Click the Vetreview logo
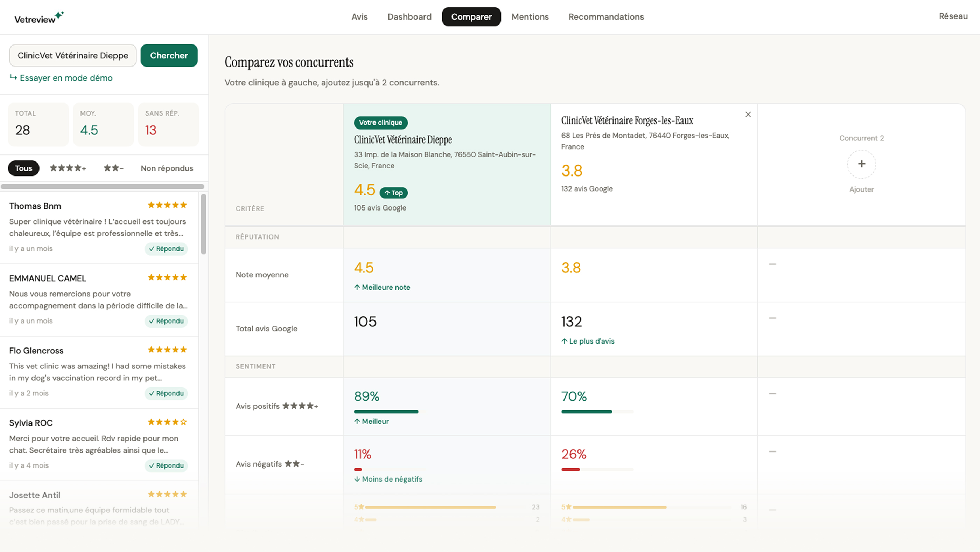 coord(39,18)
